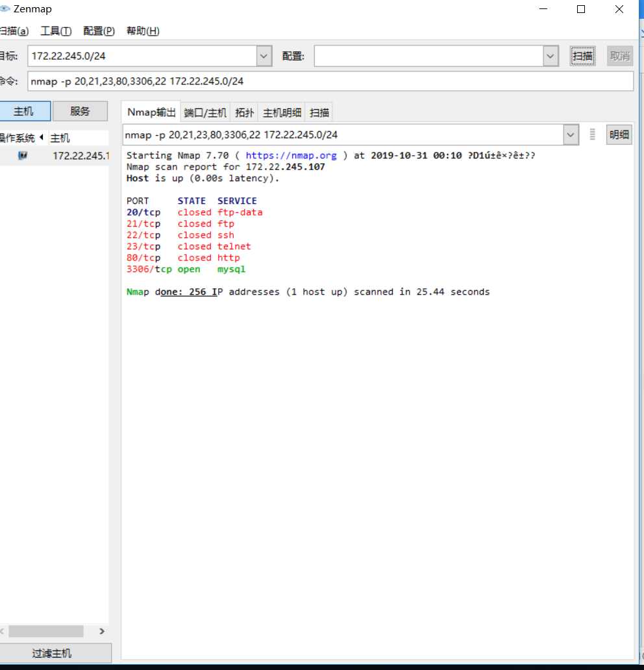The width and height of the screenshot is (644, 670).
Task: Click the 3306/tcp open mysql line
Action: [186, 269]
